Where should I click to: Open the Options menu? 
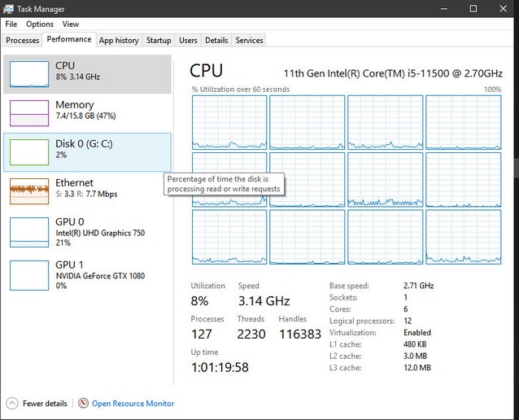pos(40,24)
